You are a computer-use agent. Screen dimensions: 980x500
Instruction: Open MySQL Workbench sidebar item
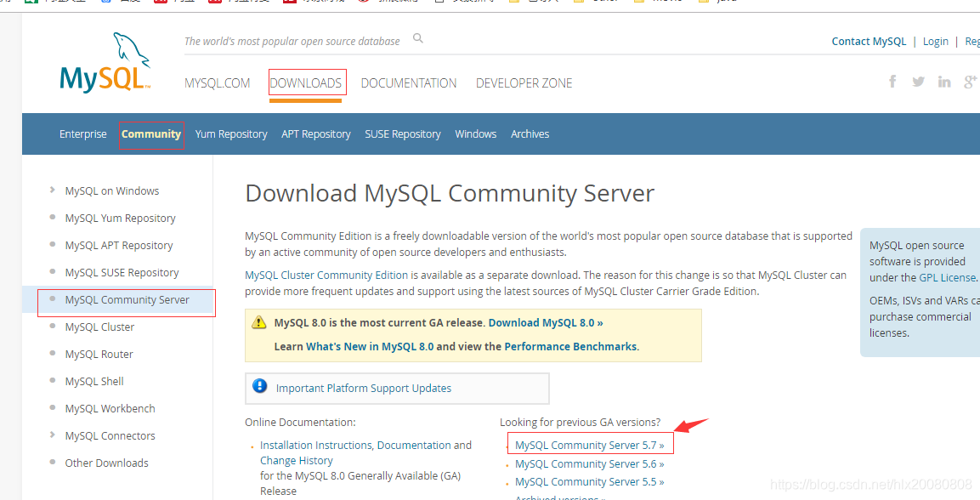[110, 409]
